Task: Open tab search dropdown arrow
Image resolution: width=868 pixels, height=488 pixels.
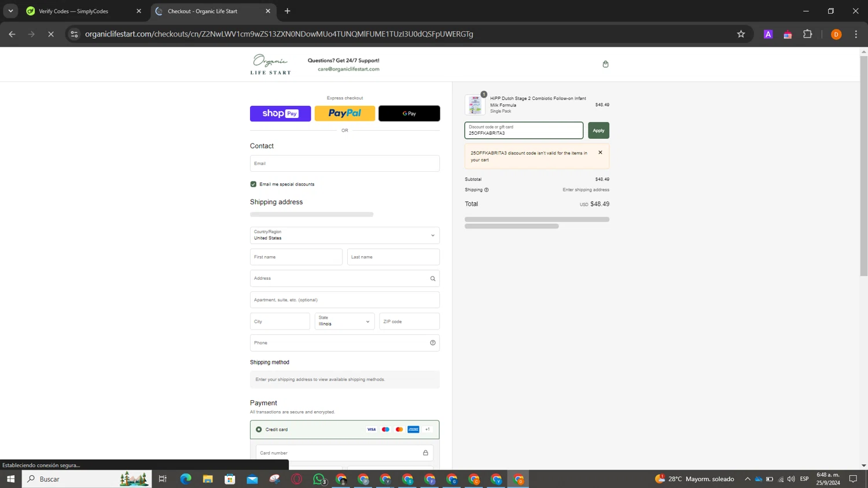Action: click(10, 11)
